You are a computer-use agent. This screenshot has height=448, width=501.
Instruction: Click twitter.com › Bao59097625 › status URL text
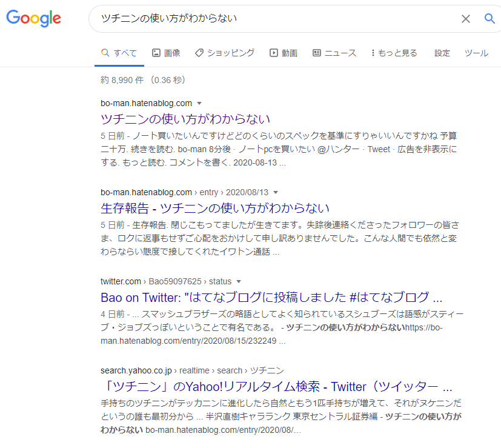[x=166, y=281]
